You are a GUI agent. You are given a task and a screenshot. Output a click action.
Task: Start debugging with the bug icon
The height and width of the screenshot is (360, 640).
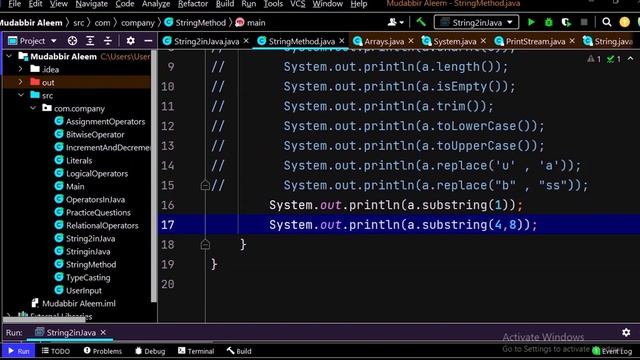(x=549, y=22)
